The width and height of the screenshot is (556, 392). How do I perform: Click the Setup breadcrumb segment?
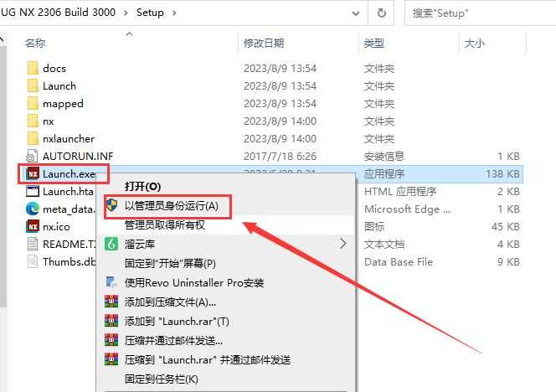tap(150, 13)
